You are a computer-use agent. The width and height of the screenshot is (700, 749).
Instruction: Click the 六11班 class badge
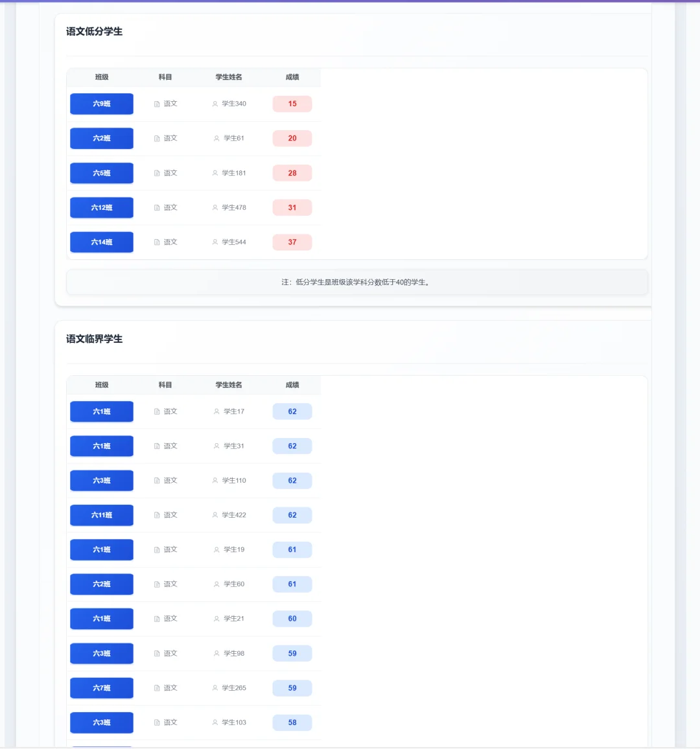[101, 515]
